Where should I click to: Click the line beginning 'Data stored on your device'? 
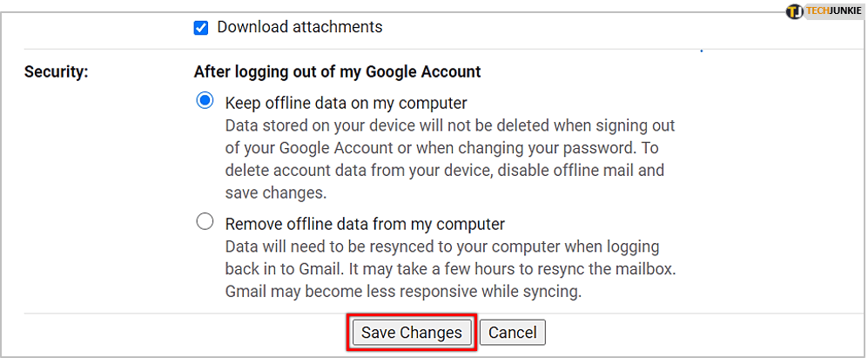pos(449,125)
